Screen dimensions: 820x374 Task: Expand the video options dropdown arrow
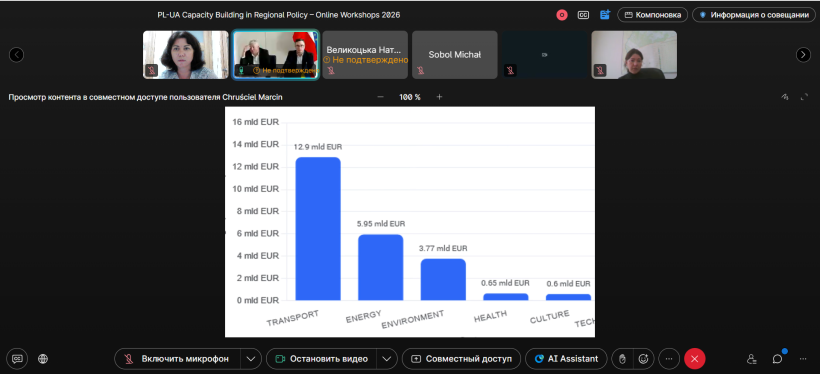pos(386,359)
